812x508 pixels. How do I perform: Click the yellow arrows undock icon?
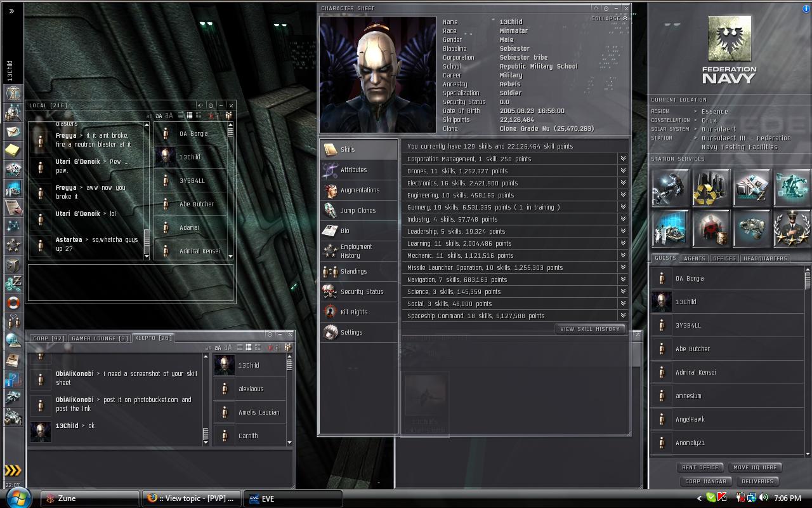click(x=13, y=471)
